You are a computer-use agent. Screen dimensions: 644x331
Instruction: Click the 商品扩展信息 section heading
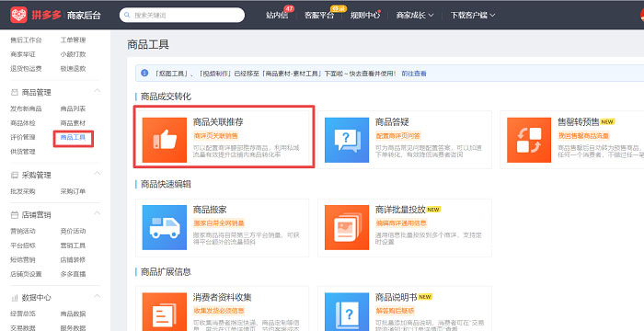coord(166,272)
